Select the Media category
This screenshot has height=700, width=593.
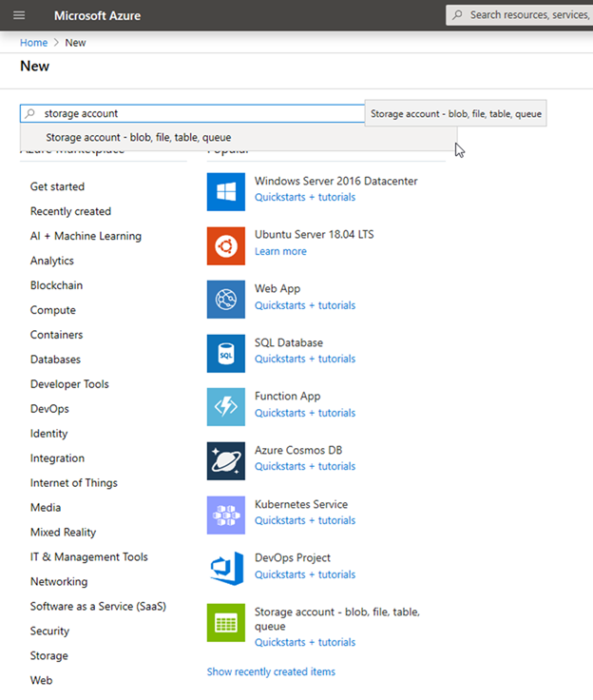(x=46, y=508)
